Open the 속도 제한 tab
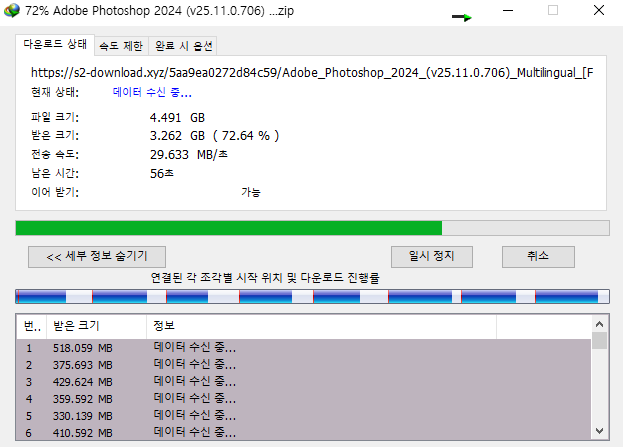Image resolution: width=623 pixels, height=447 pixels. (x=121, y=46)
